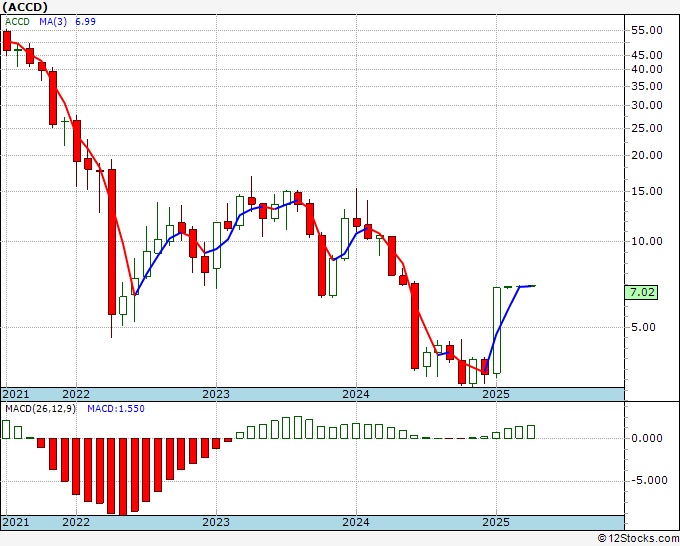The width and height of the screenshot is (680, 546).
Task: Click 2025 on the price chart time axis
Action: (x=496, y=394)
